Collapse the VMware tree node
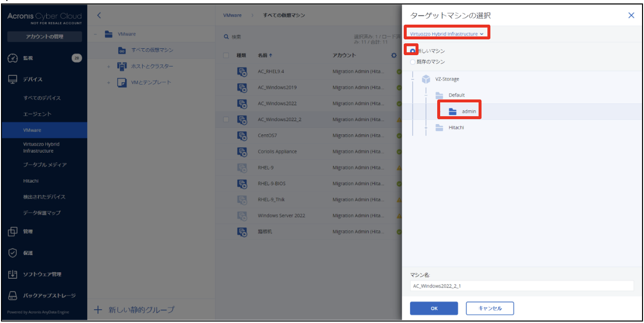Viewport: 644px width, 323px height. 95,34
